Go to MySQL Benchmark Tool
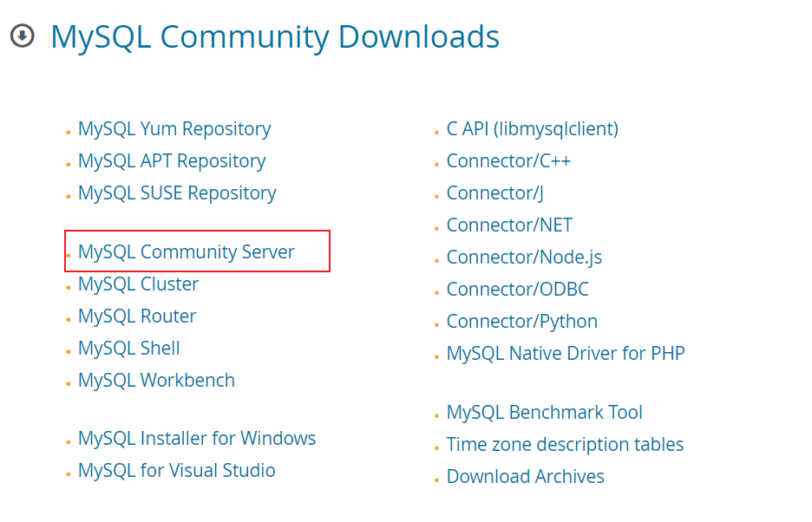The image size is (812, 522). tap(544, 413)
